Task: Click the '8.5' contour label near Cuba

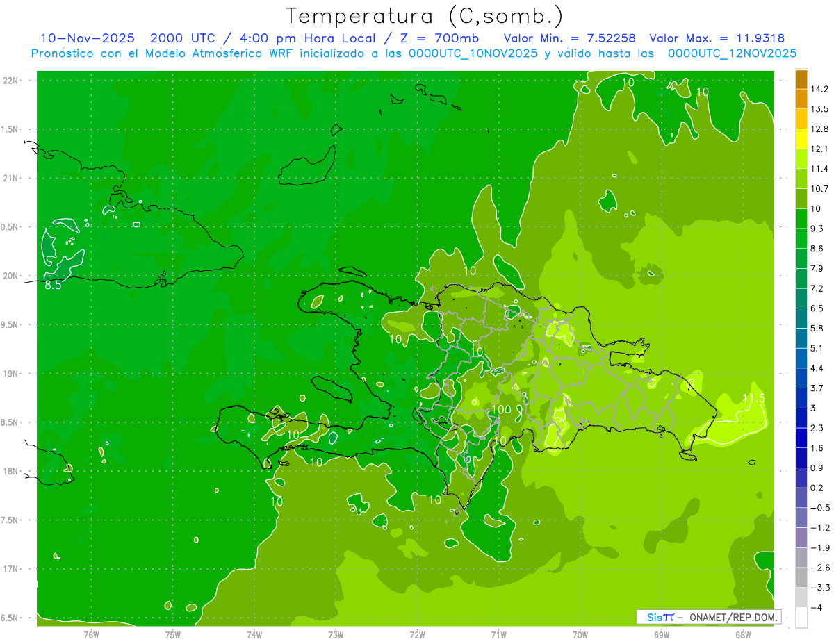Action: (53, 284)
